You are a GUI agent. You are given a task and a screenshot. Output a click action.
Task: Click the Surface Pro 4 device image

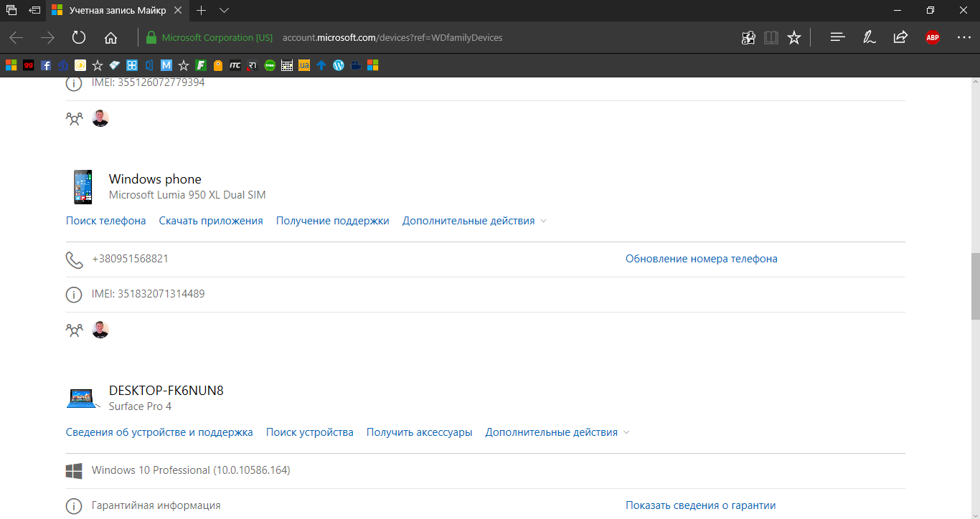[83, 399]
